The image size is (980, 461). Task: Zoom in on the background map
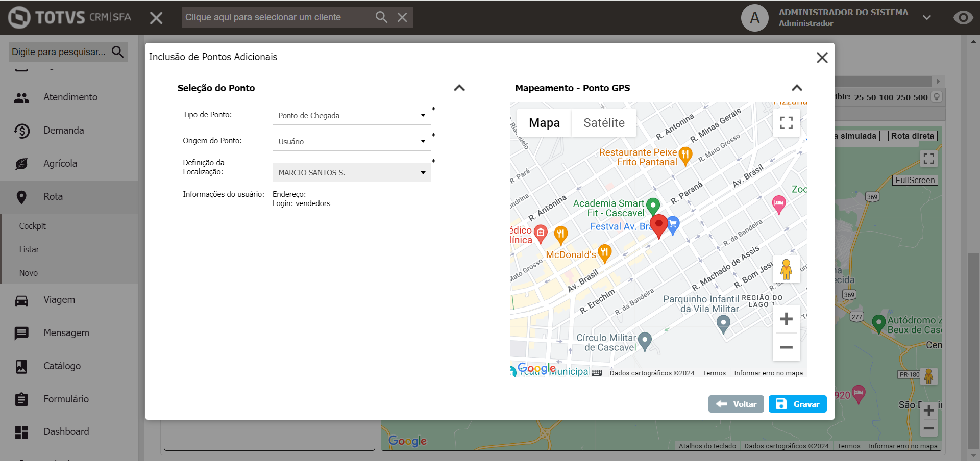pos(929,410)
